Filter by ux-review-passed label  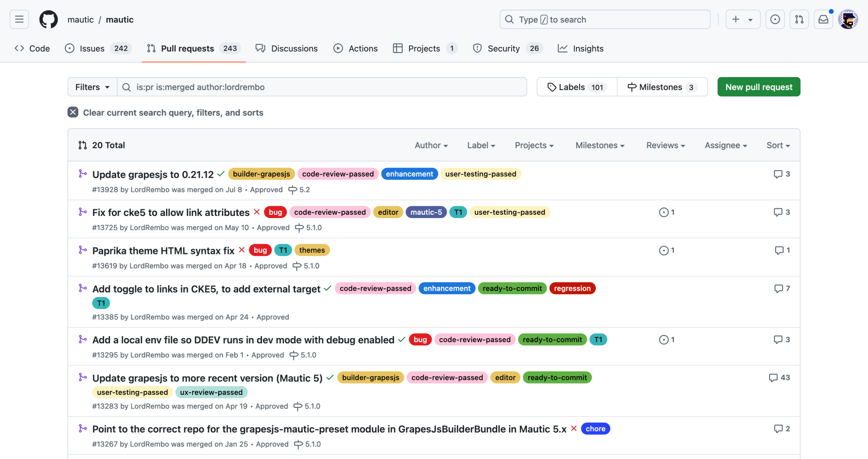pos(211,392)
